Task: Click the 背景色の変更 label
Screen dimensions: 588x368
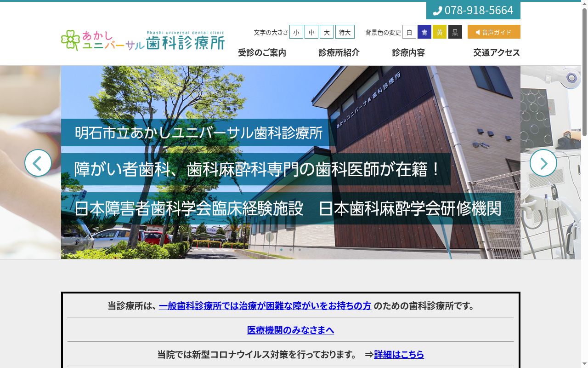Action: pos(383,32)
